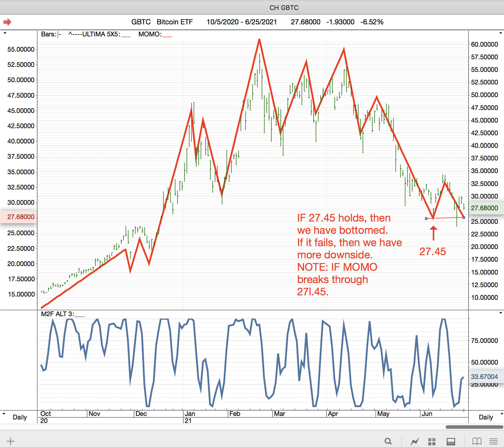Click the GBTC symbol in header
The width and height of the screenshot is (504, 447).
141,22
